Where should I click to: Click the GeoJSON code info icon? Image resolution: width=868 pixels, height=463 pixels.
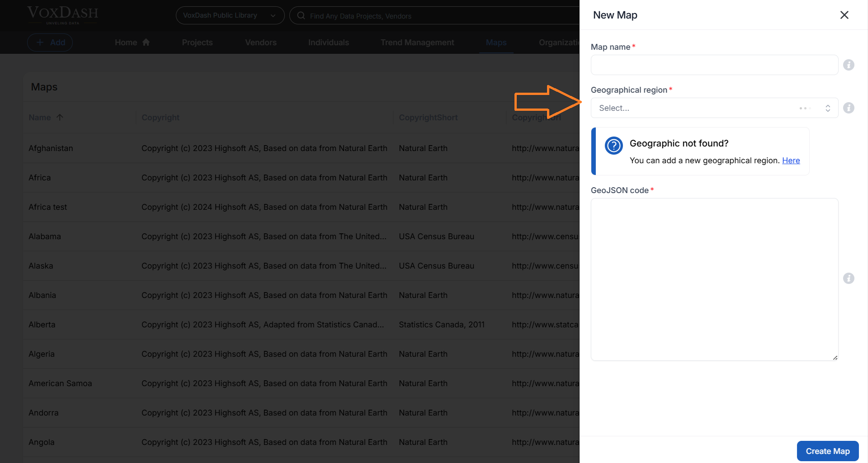(x=849, y=279)
